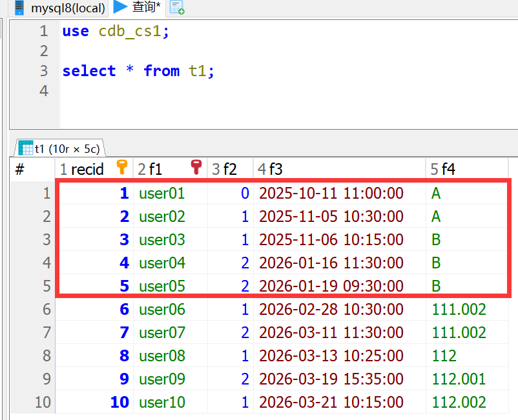This screenshot has width=518, height=420.
Task: Sort by the f3 column header
Action: tap(339, 169)
